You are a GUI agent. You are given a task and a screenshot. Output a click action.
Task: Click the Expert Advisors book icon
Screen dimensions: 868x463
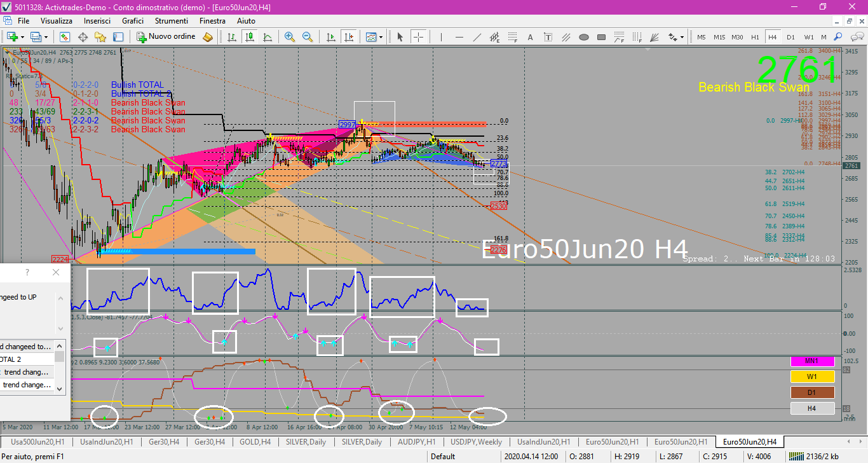pyautogui.click(x=208, y=37)
